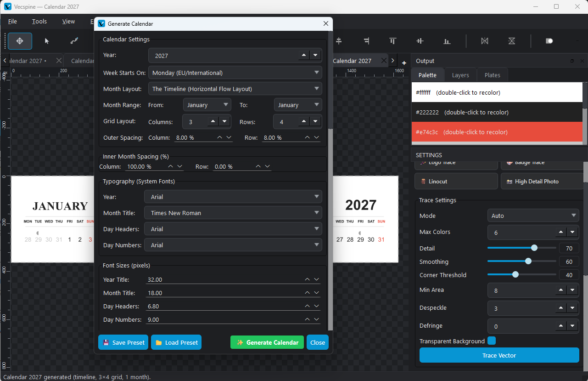
Task: Open Day Headers font dropdown
Action: point(233,229)
